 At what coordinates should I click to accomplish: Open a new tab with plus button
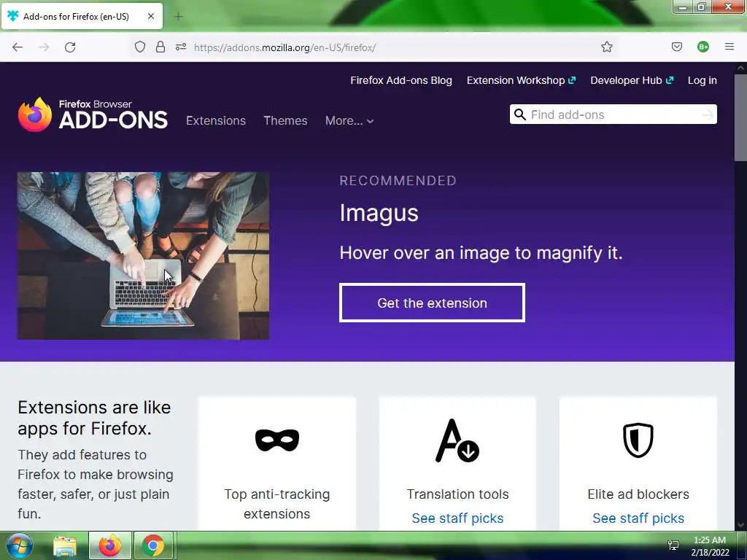point(179,17)
